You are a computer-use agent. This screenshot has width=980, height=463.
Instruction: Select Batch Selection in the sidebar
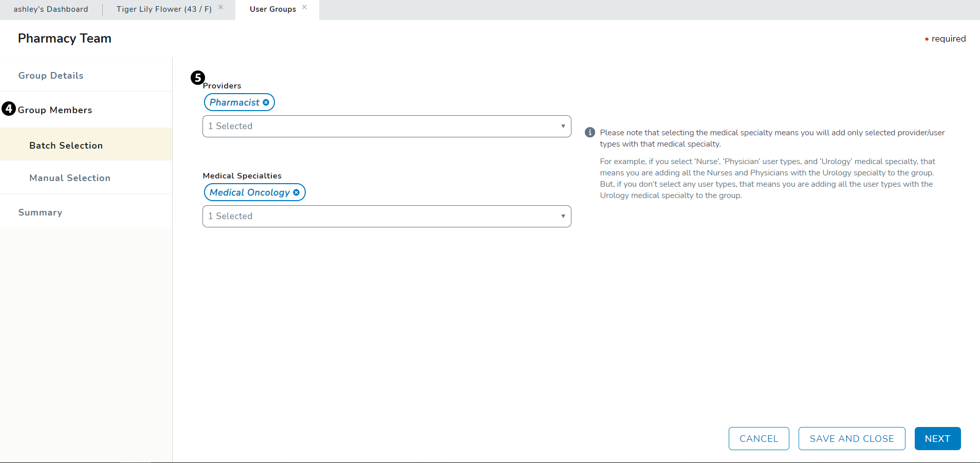[x=66, y=146]
